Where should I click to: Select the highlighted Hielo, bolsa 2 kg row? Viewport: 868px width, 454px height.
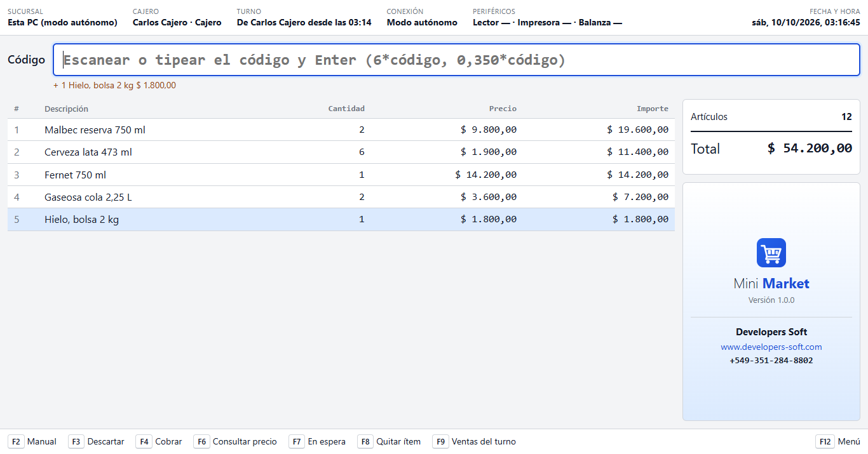pos(341,220)
